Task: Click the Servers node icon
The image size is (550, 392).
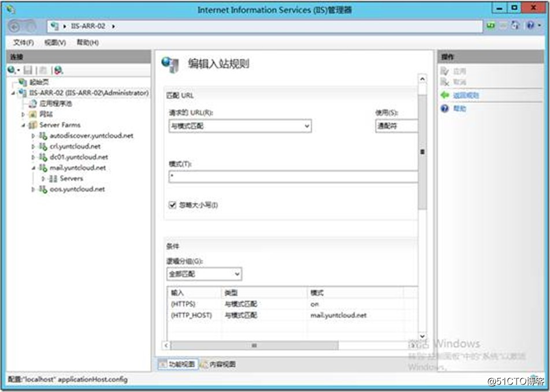Action: tap(53, 178)
